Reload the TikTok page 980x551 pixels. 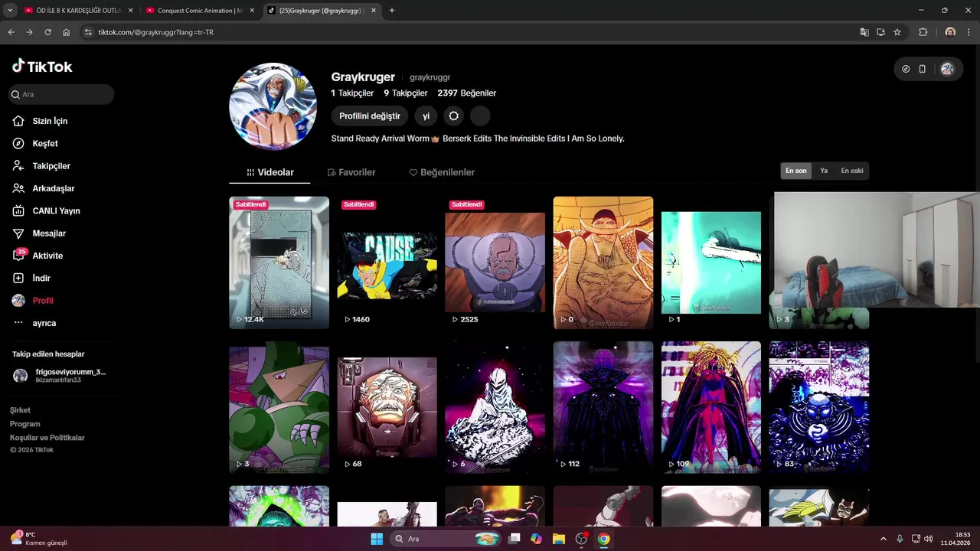coord(47,32)
